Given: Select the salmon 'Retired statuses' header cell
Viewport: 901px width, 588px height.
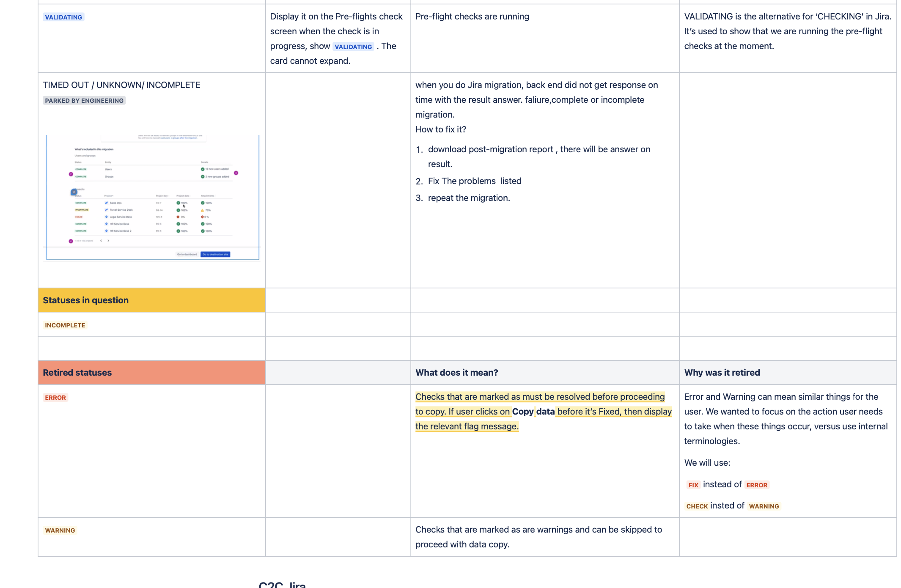Looking at the screenshot, I should point(152,373).
